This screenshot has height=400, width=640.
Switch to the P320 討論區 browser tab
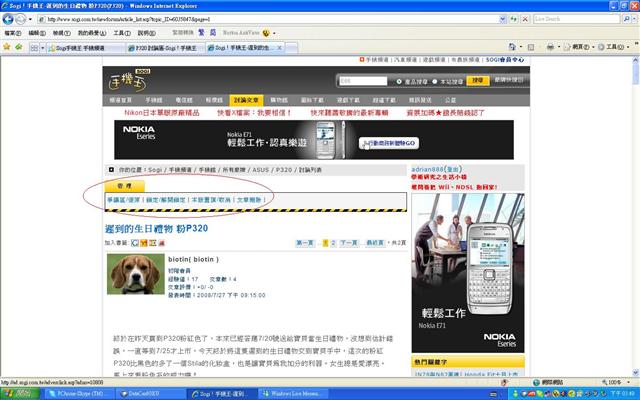pos(164,47)
